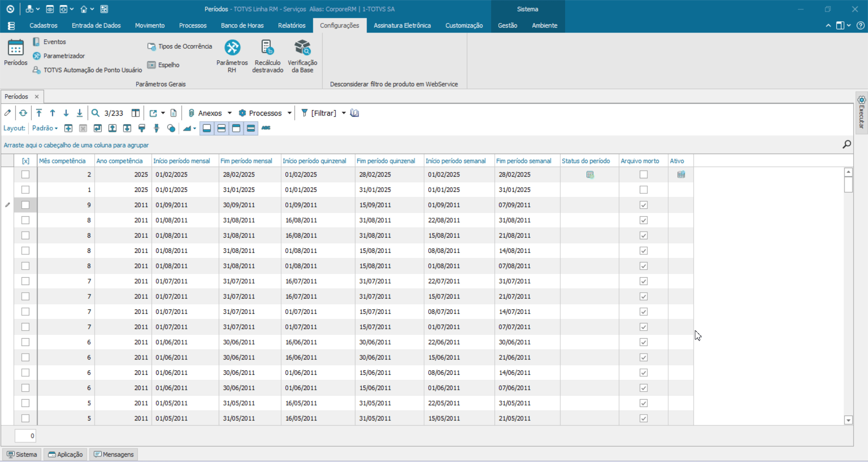The image size is (868, 462).
Task: Click the layout add icon
Action: click(68, 128)
